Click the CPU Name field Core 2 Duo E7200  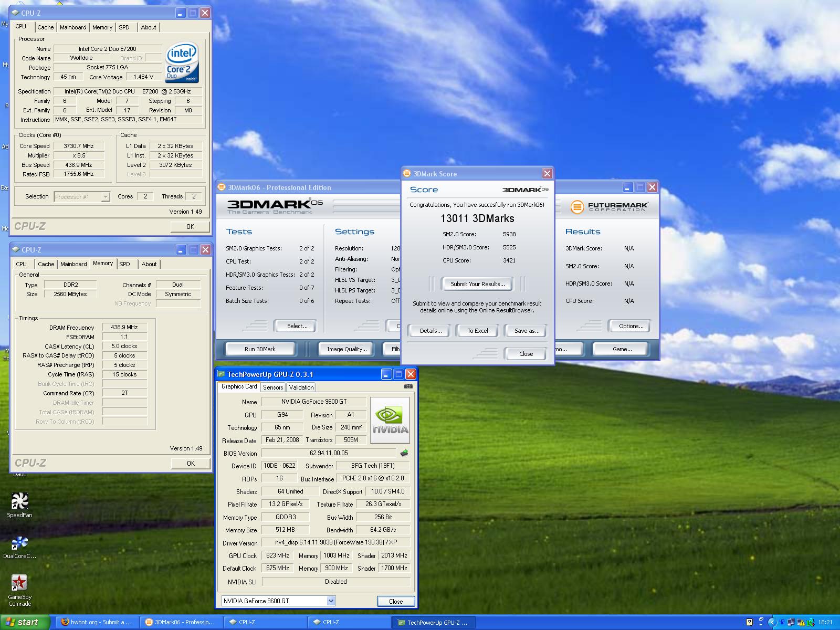pos(108,49)
